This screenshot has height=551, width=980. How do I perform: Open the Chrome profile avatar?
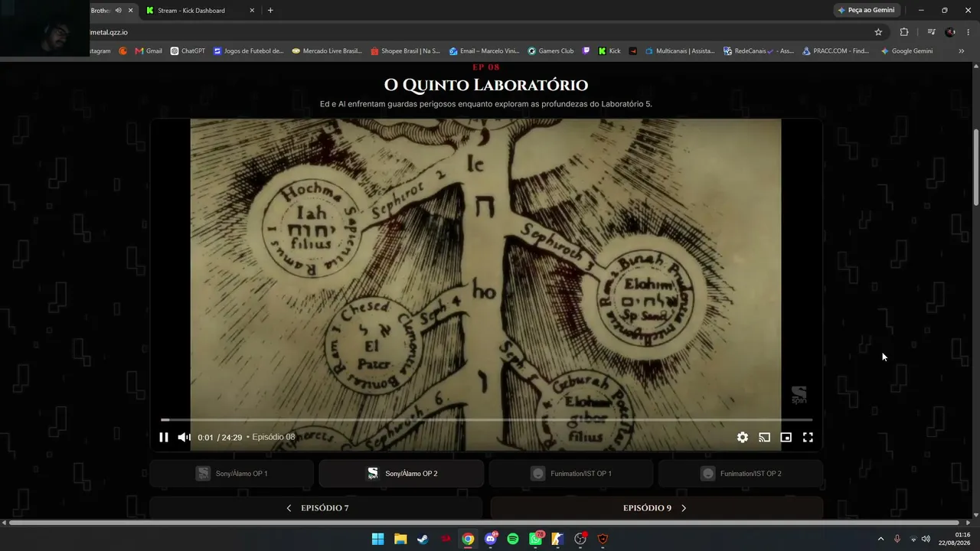coord(950,32)
